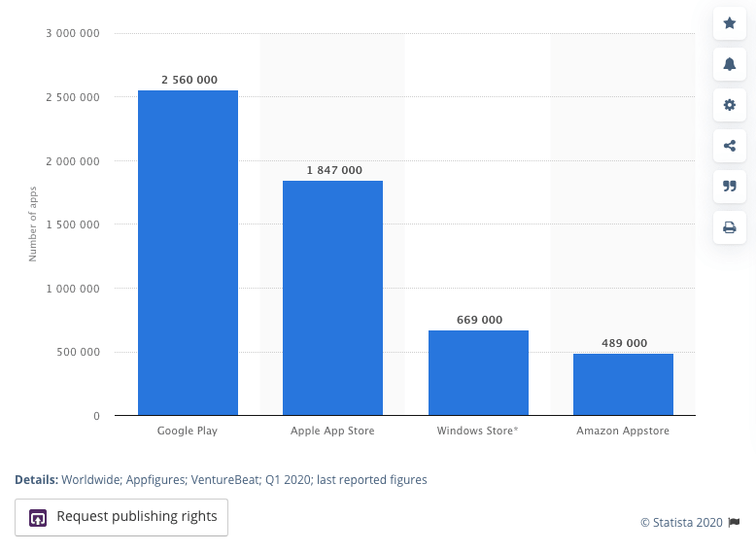This screenshot has height=552, width=756.
Task: Select the Amazon Appstore bar
Action: pos(623,384)
